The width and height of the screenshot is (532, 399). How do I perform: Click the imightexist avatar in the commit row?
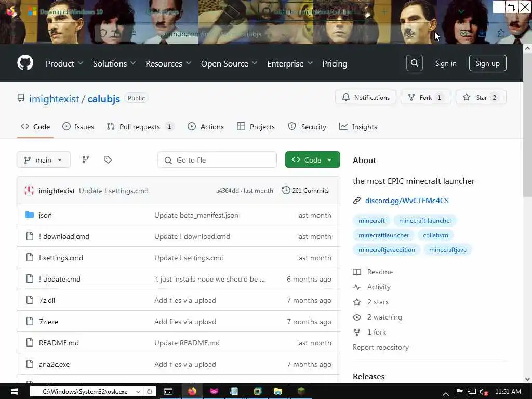29,191
